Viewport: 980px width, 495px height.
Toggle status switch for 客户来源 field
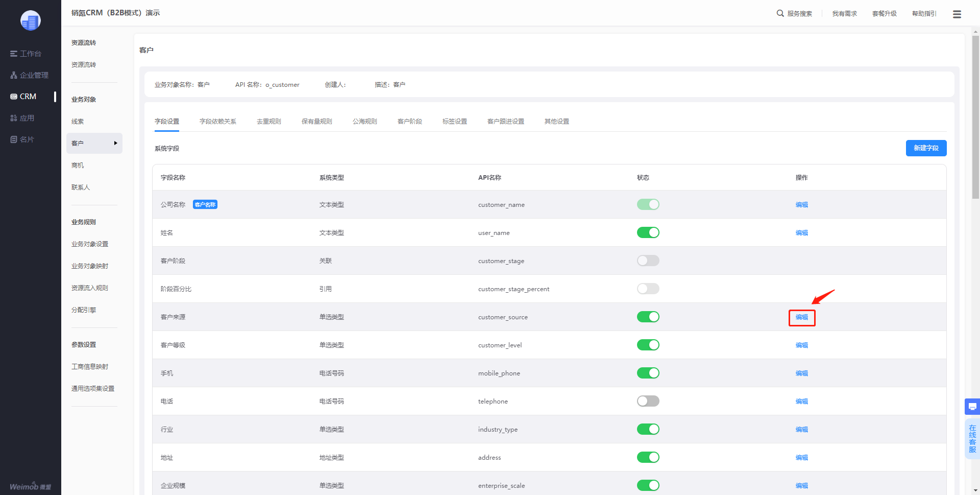pyautogui.click(x=648, y=317)
